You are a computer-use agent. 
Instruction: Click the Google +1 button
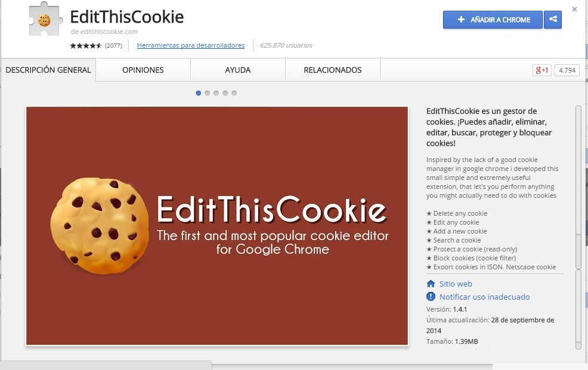coord(542,70)
